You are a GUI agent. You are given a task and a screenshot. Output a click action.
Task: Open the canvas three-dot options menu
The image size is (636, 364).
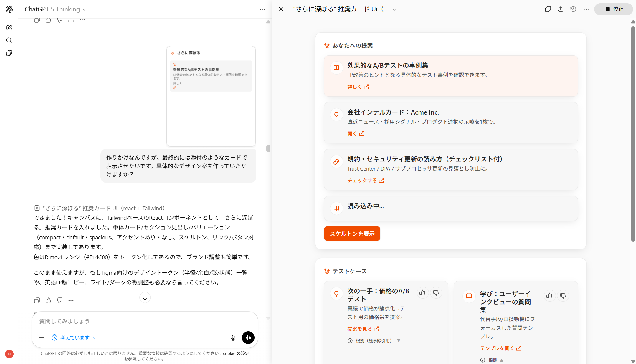[x=586, y=9]
